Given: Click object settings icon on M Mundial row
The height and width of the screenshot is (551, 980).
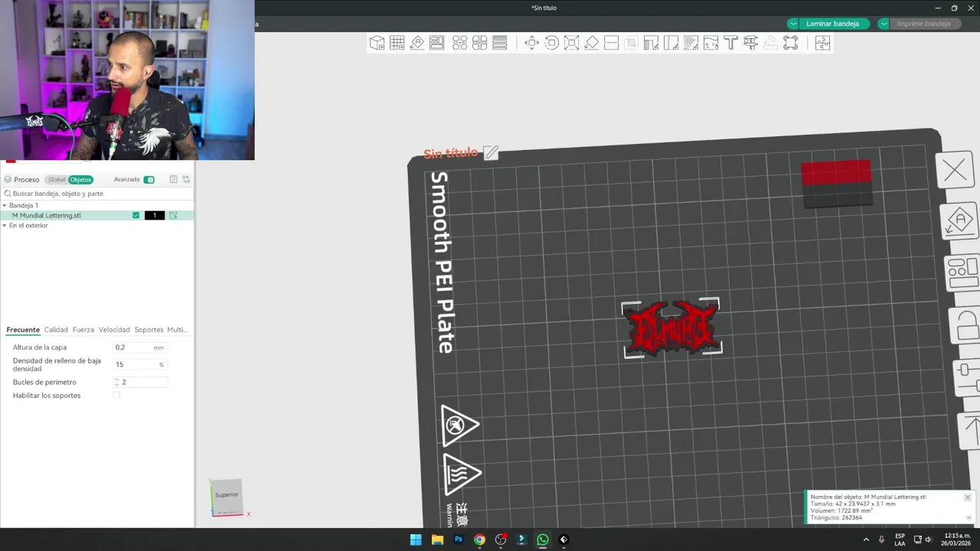Looking at the screenshot, I should click(173, 216).
